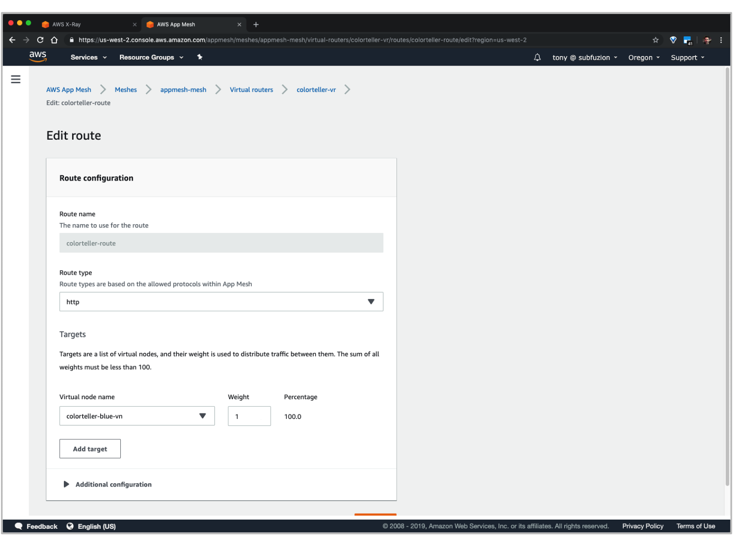Viewport: 735px width, 560px height.
Task: Close the AWS App Mesh tab
Action: (x=239, y=24)
